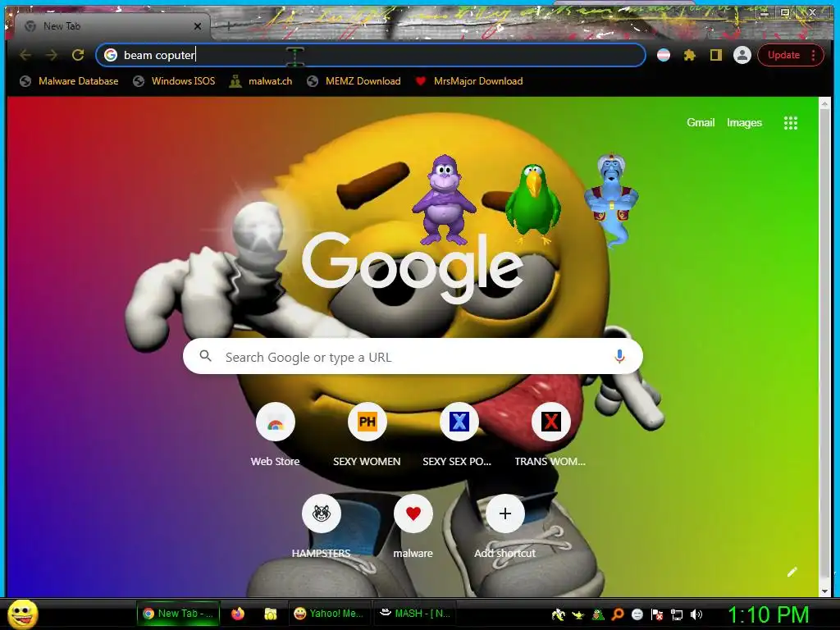The image size is (840, 630).
Task: Open the side panel icon
Action: pos(715,55)
